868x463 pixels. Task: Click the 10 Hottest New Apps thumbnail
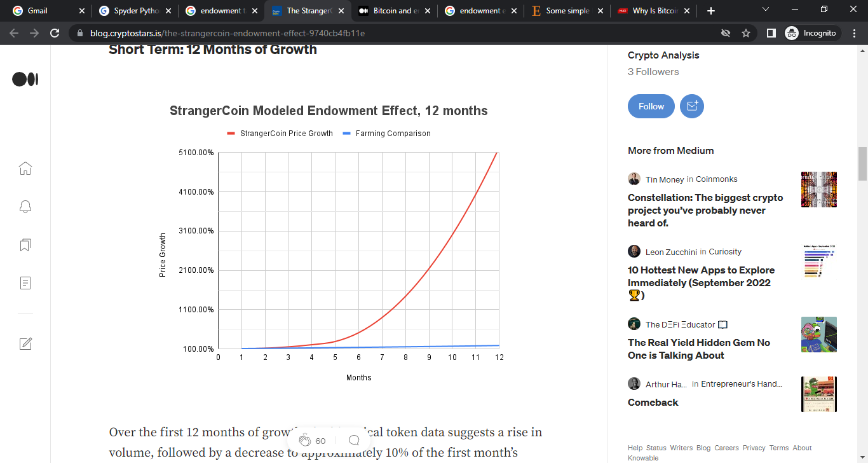tap(819, 262)
